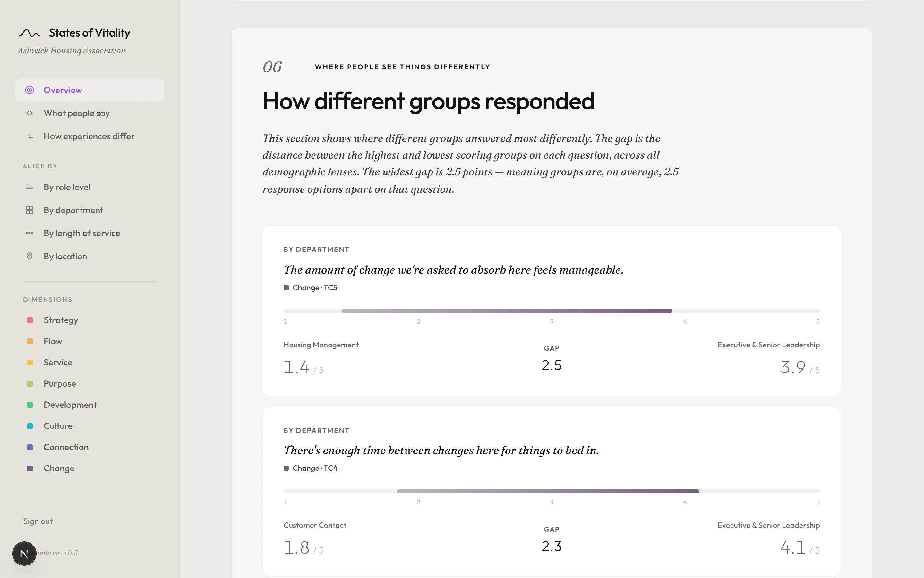The width and height of the screenshot is (924, 578).
Task: Click the By role level bars icon
Action: (x=30, y=187)
